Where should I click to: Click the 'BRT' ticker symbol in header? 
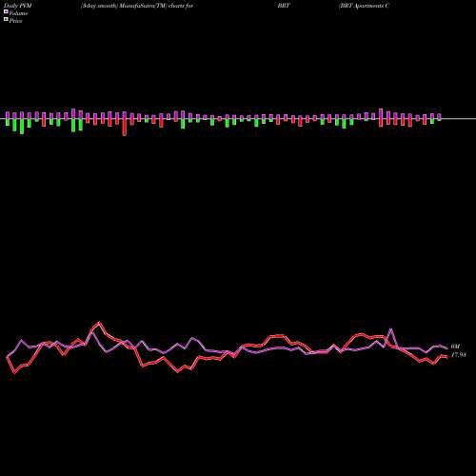click(x=284, y=6)
